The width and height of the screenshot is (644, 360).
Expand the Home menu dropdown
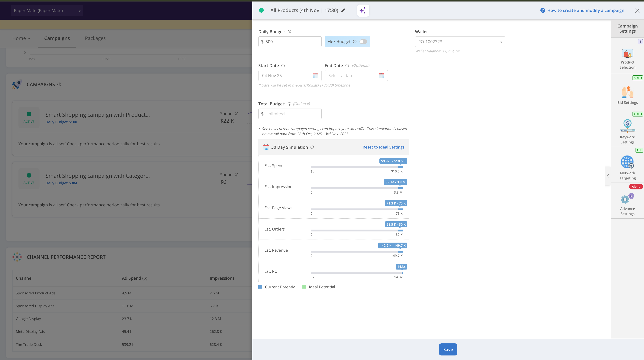click(21, 38)
